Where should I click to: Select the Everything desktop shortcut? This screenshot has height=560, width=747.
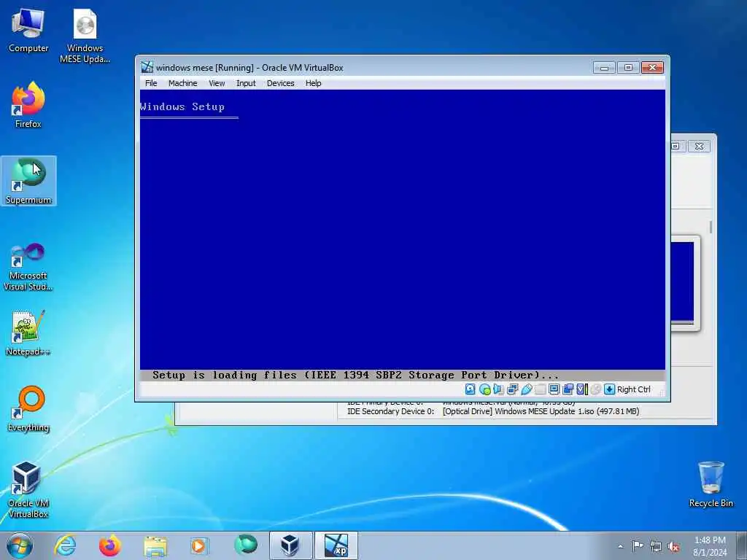pos(28,408)
